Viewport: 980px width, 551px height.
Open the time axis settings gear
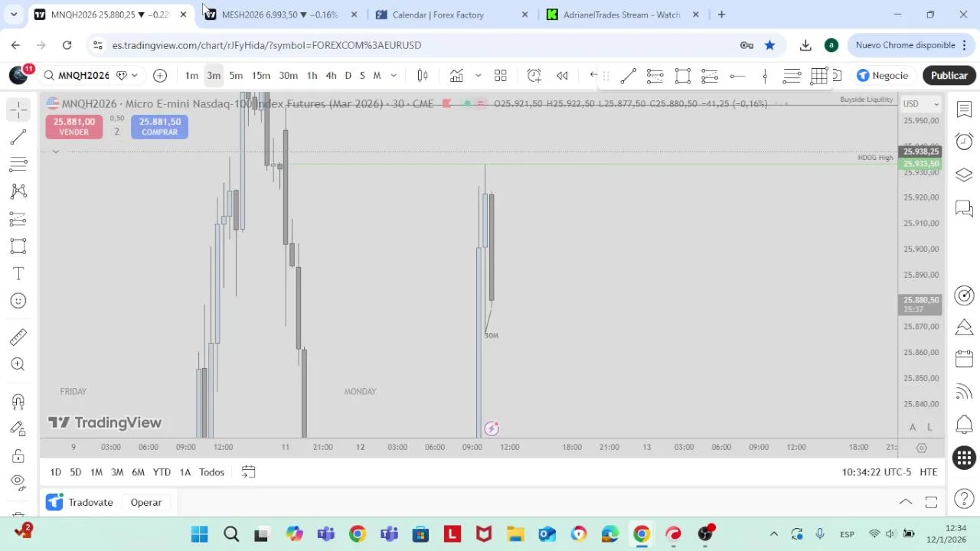(x=921, y=448)
